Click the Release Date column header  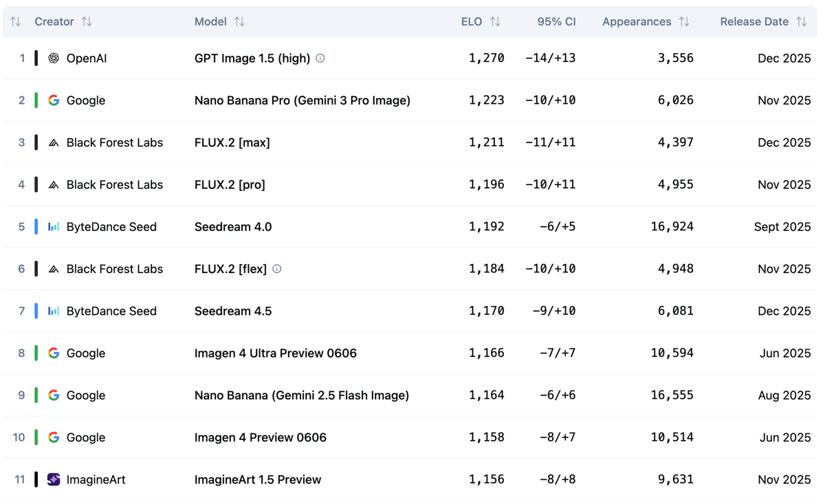click(754, 21)
